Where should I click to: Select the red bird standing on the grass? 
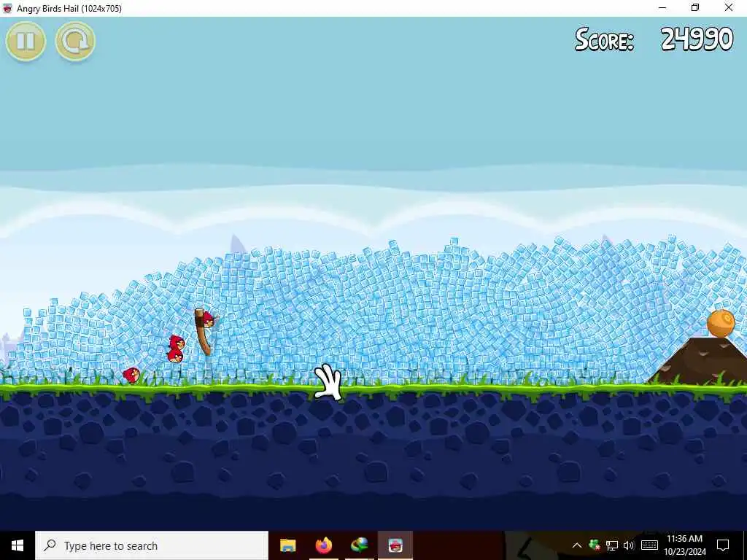click(131, 375)
